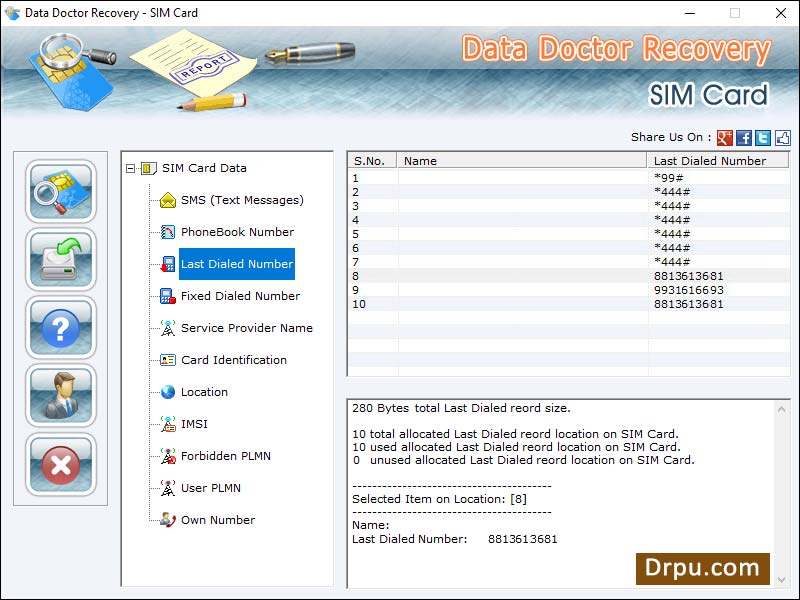The image size is (800, 600).
Task: Share the app on Twitter
Action: point(763,136)
